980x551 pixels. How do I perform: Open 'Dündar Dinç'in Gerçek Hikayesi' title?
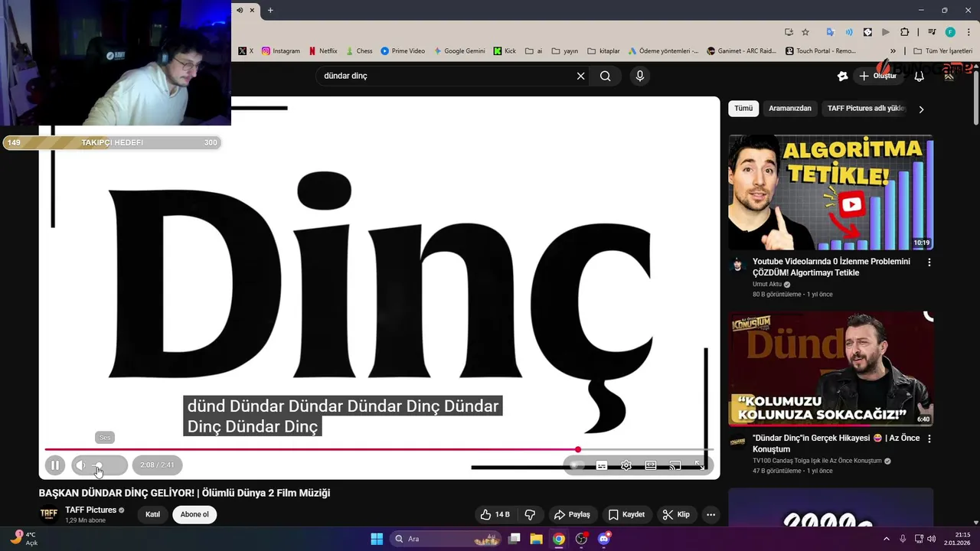(x=836, y=444)
